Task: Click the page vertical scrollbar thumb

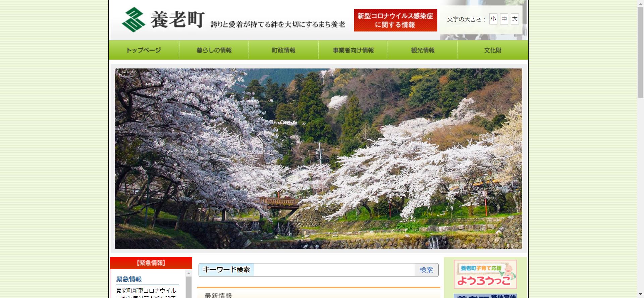Action: coord(640,52)
